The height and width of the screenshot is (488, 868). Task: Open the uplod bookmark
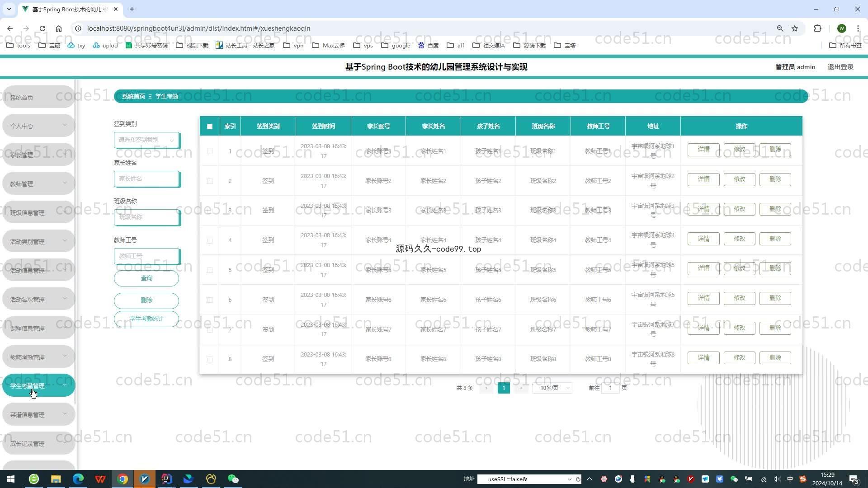pyautogui.click(x=105, y=45)
